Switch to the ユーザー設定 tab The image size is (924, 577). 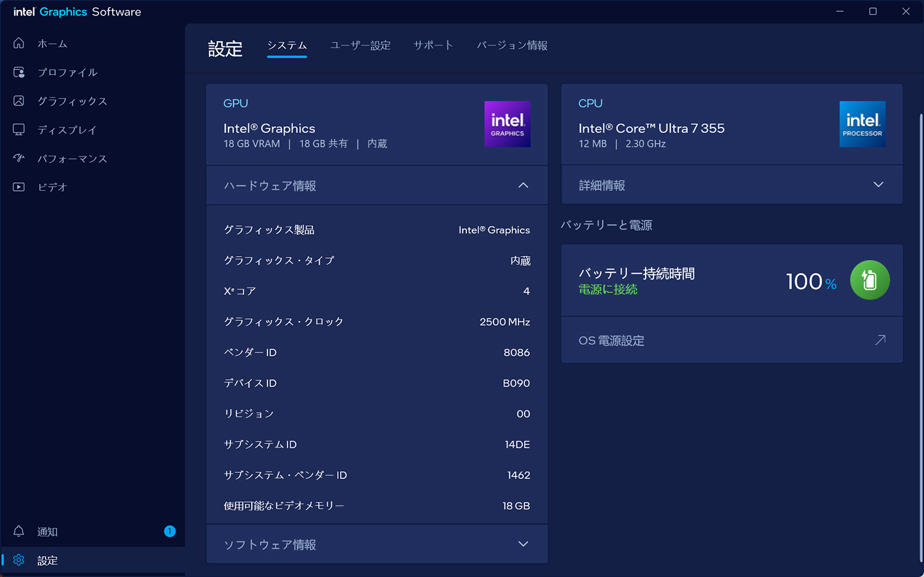(x=360, y=45)
